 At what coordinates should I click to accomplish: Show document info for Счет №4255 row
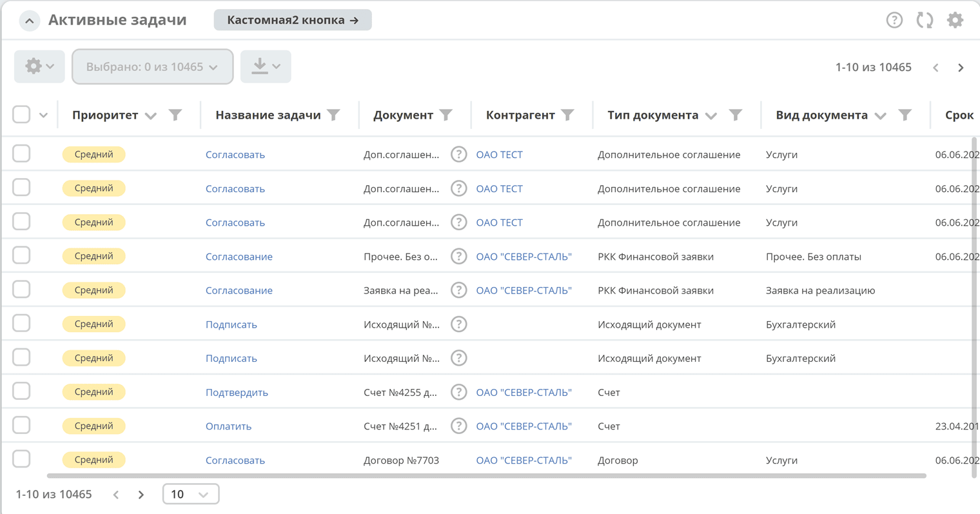point(458,392)
